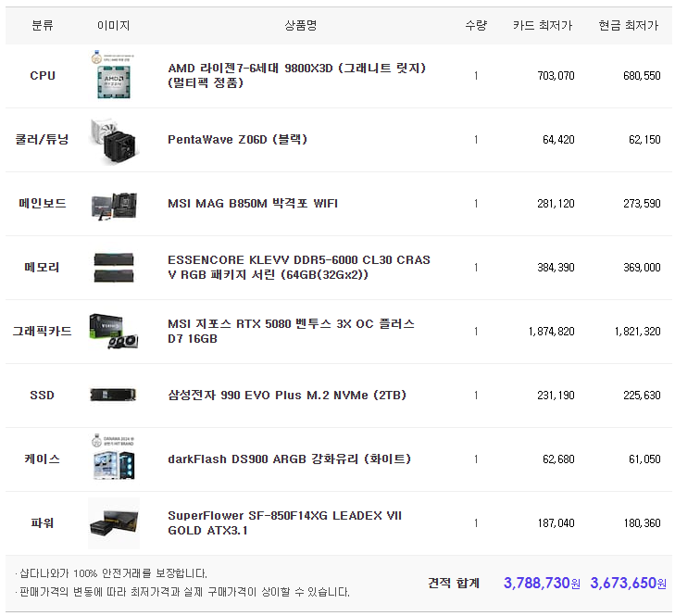Open the MSI B850M motherboard thumbnail
This screenshot has width=675, height=616.
(x=114, y=206)
